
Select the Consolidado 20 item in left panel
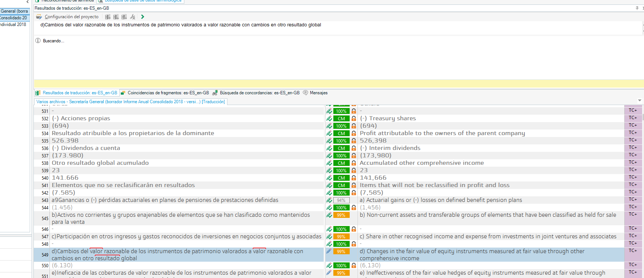[x=14, y=18]
